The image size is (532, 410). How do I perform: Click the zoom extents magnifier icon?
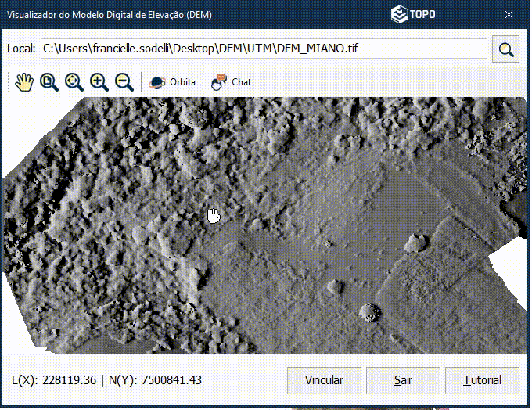[x=74, y=81]
